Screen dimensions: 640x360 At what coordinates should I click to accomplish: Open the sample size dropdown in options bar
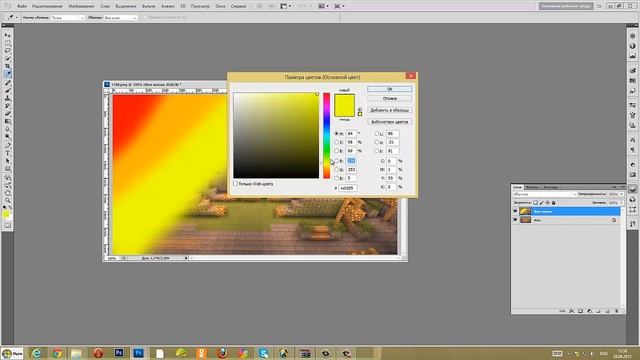click(67, 18)
